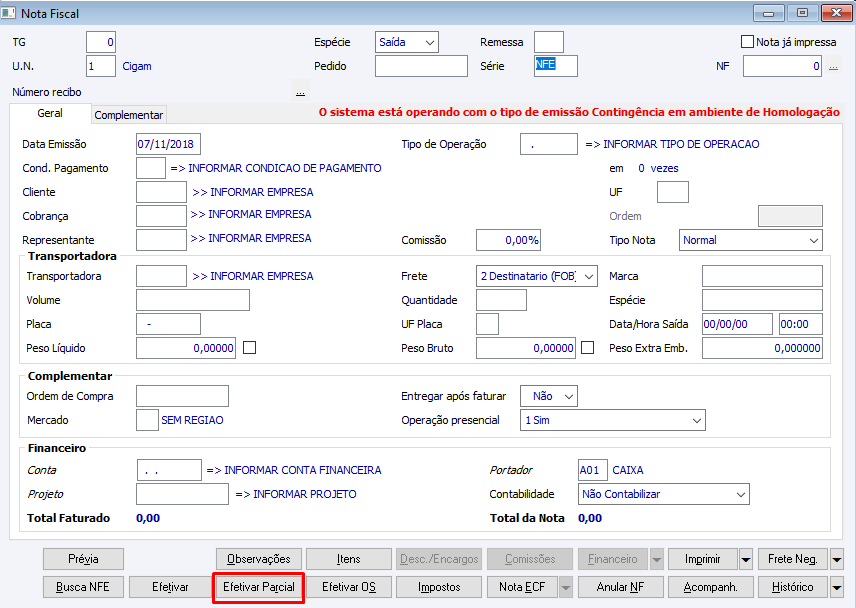
Task: Expand the Imprimir button arrow
Action: click(746, 559)
